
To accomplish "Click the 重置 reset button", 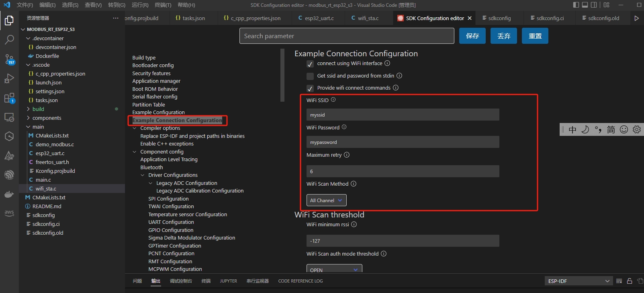I will point(535,36).
